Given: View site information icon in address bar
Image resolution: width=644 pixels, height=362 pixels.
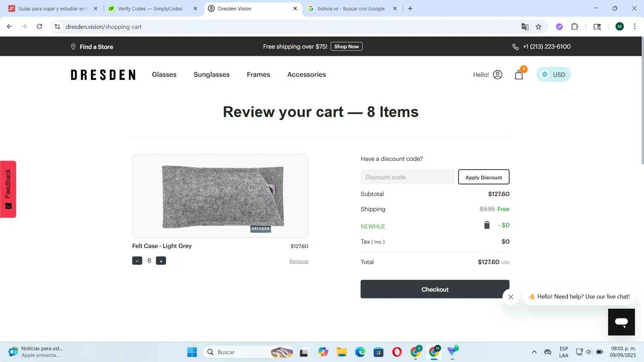Looking at the screenshot, I should tap(57, 27).
